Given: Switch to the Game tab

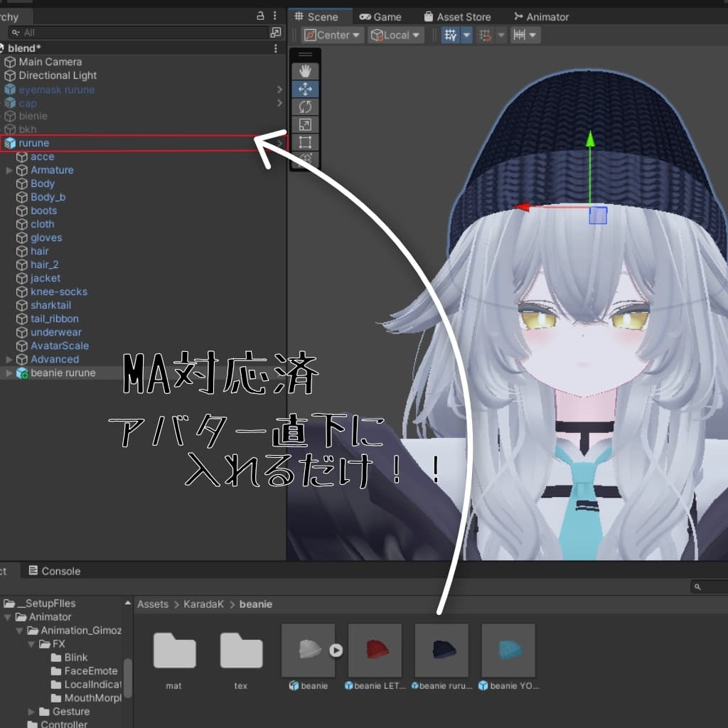Looking at the screenshot, I should (x=381, y=17).
